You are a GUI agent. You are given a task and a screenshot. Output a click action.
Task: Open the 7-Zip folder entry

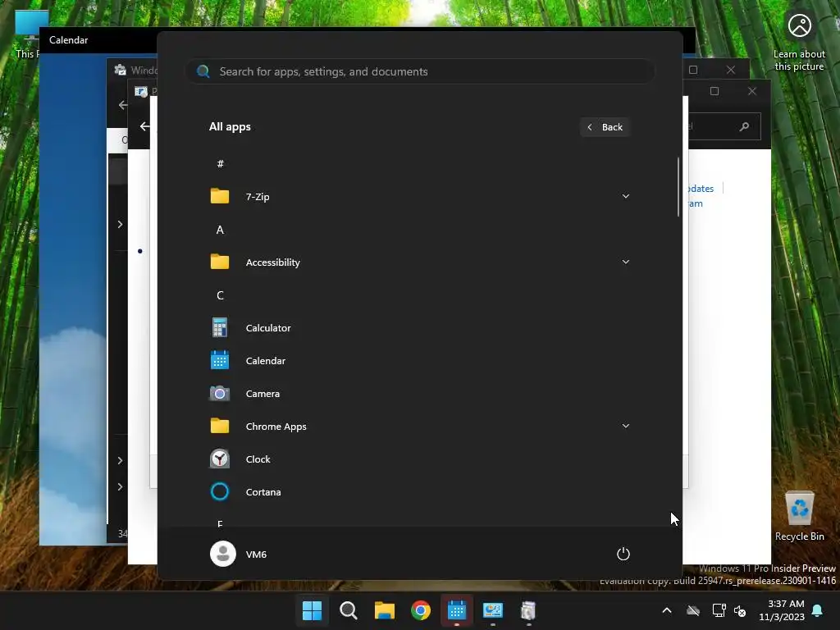pyautogui.click(x=419, y=197)
